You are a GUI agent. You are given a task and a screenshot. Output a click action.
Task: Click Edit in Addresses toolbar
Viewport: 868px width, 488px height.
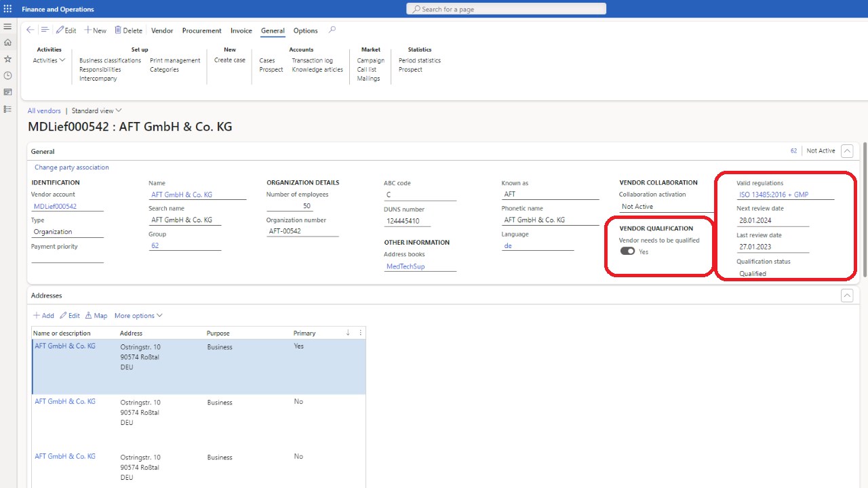pos(70,315)
